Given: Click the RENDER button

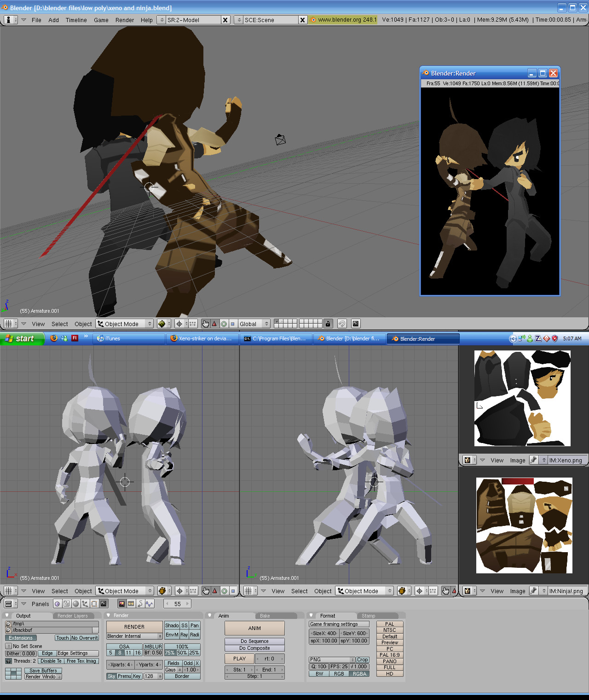Looking at the screenshot, I should point(134,627).
